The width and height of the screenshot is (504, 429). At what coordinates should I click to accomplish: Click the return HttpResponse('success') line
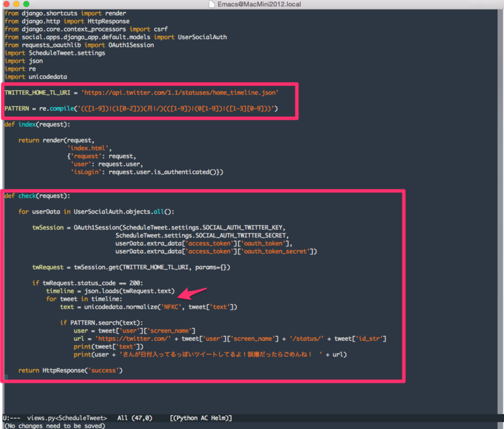71,370
